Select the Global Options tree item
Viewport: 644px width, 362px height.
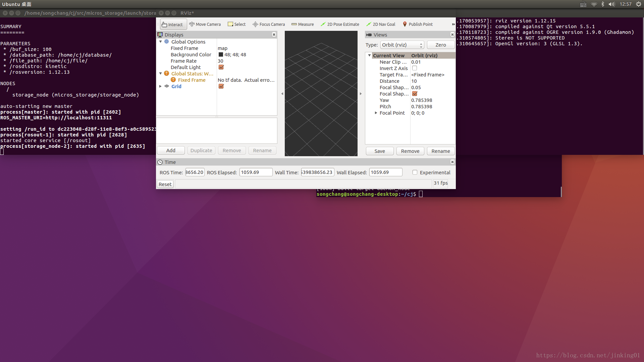(188, 42)
